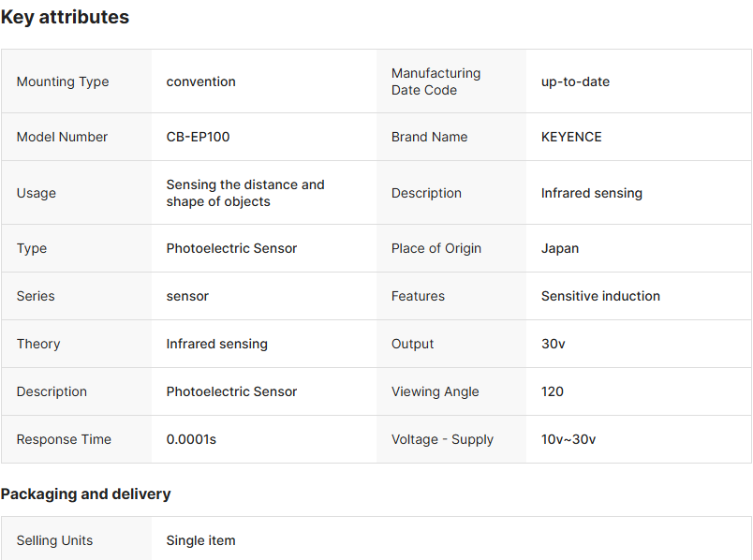Select the 'convention' mounting type value
This screenshot has width=753, height=560.
(200, 81)
